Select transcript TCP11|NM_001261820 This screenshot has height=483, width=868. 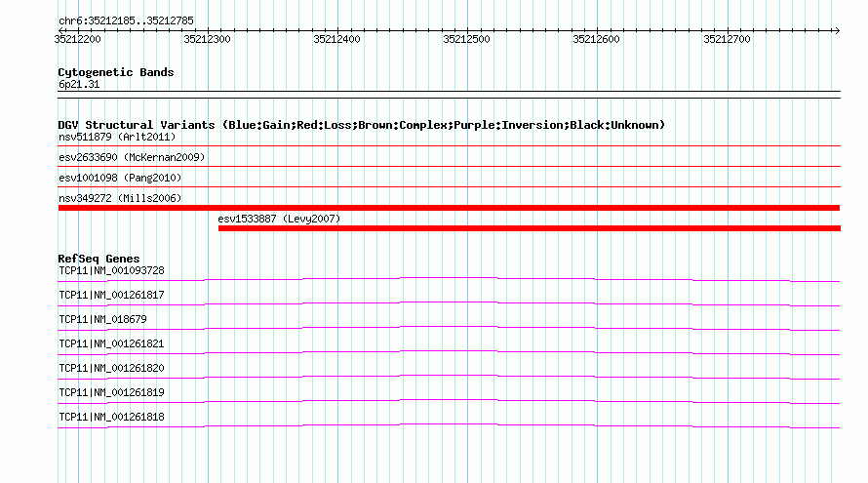(111, 368)
